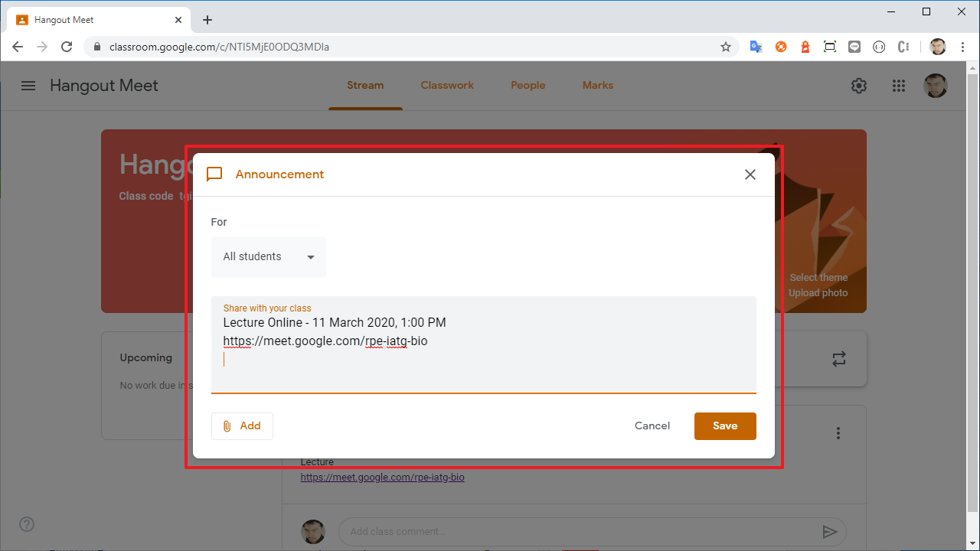Screen dimensions: 980x551
Task: Close the Hangout Meet browser tab
Action: [178, 20]
